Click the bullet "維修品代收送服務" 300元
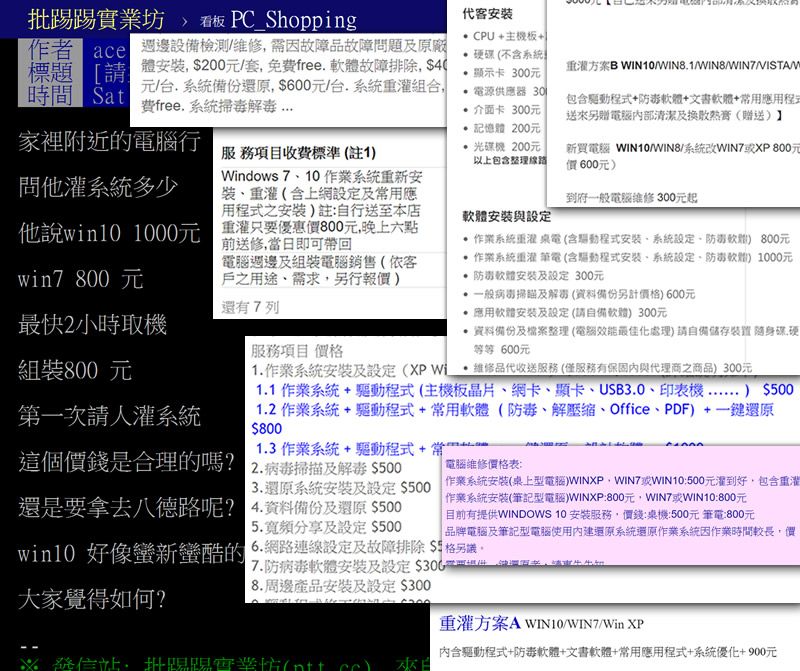The height and width of the screenshot is (671, 800). point(612,368)
